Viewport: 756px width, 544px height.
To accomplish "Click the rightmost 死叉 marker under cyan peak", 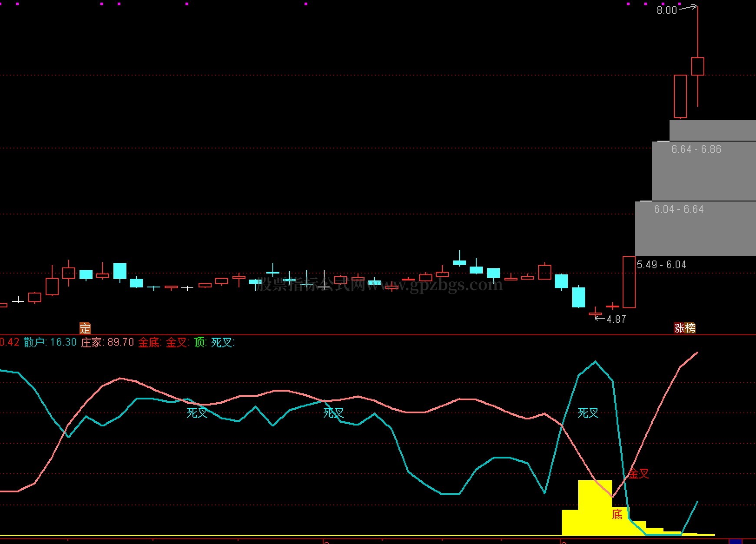I will point(588,413).
